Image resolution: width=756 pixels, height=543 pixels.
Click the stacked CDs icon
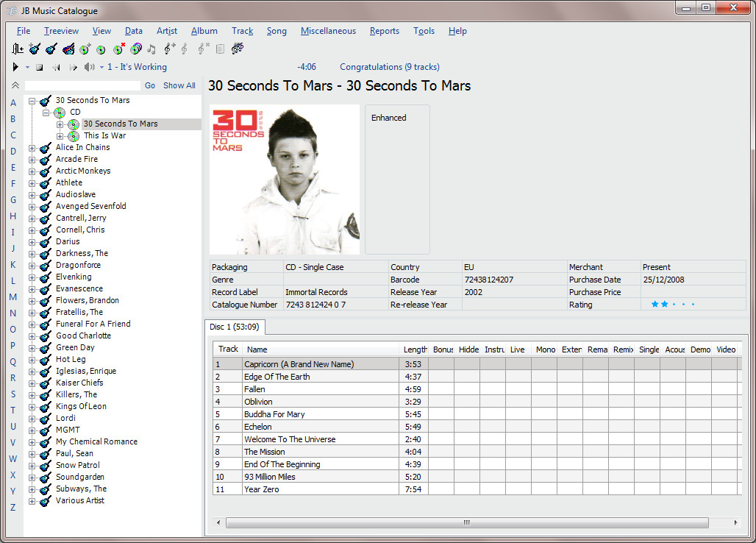pos(137,49)
